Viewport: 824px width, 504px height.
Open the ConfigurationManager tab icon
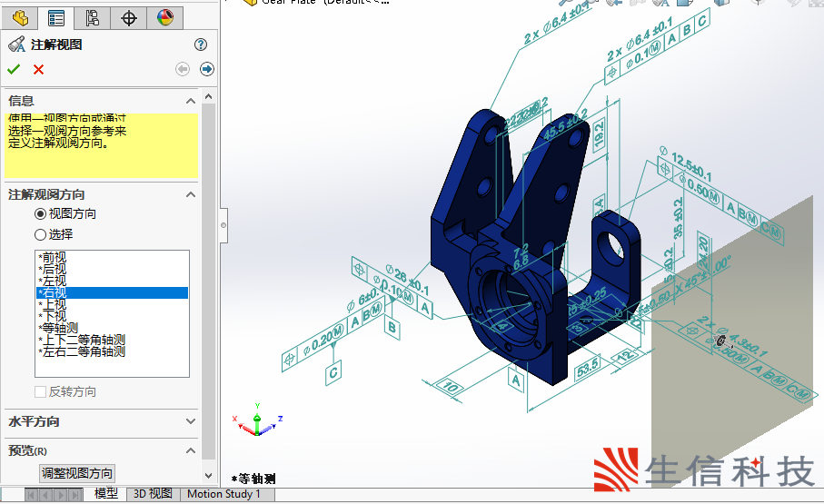click(92, 17)
